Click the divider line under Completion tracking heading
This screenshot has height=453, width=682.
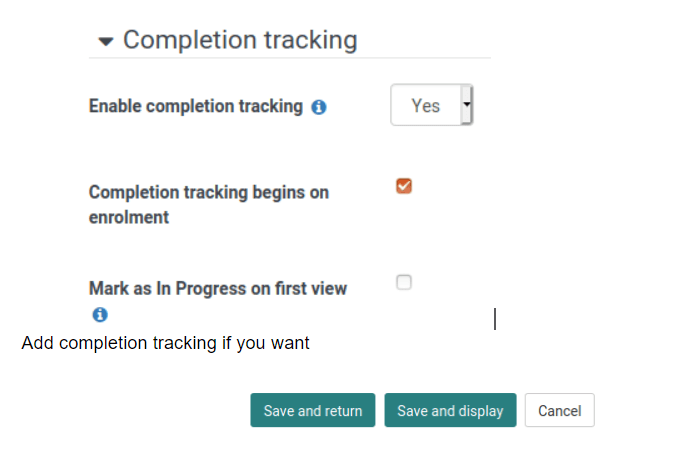click(x=290, y=57)
